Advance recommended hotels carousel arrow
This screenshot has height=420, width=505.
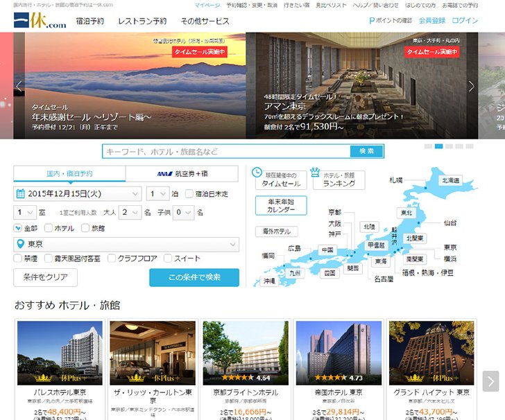coord(490,381)
